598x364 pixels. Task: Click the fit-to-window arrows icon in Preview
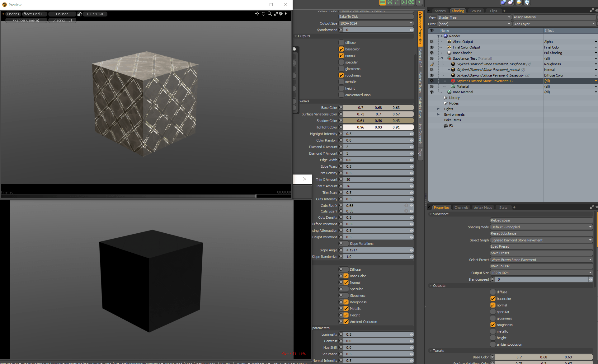(x=275, y=14)
